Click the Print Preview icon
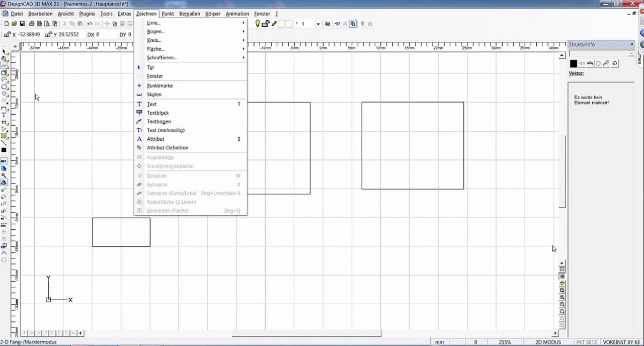This screenshot has width=644, height=346. point(47,24)
